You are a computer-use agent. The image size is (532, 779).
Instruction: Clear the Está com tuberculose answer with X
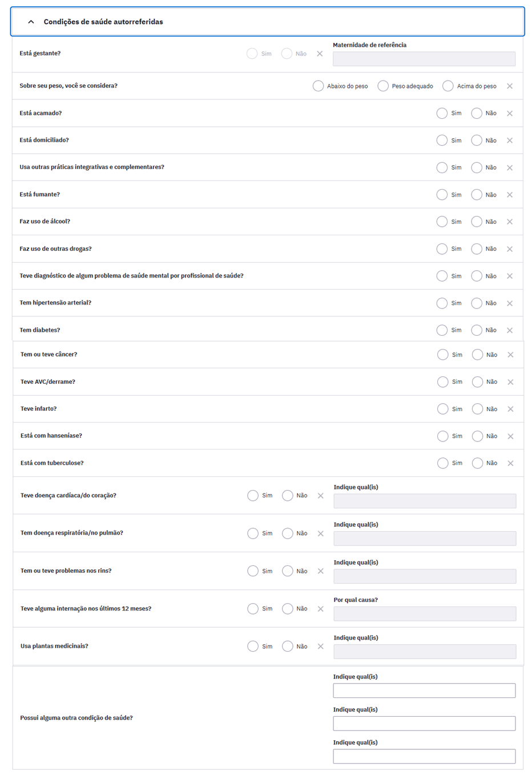point(510,463)
